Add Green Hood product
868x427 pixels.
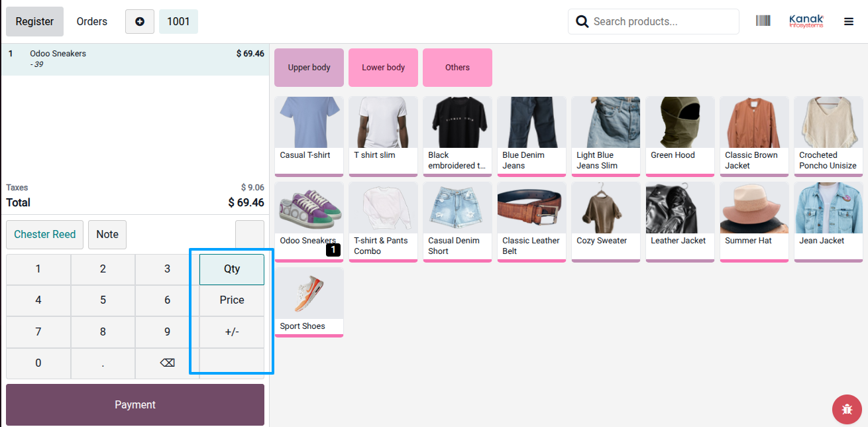(x=680, y=137)
